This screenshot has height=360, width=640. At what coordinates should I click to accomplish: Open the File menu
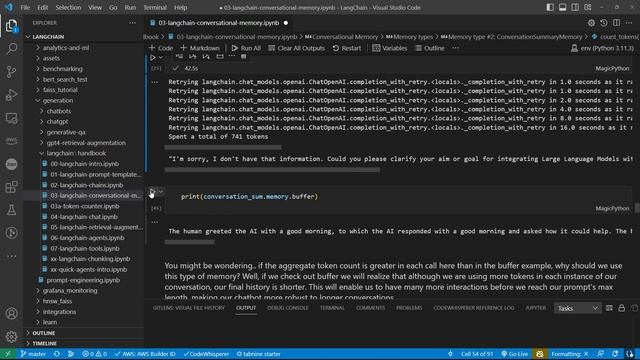25,7
